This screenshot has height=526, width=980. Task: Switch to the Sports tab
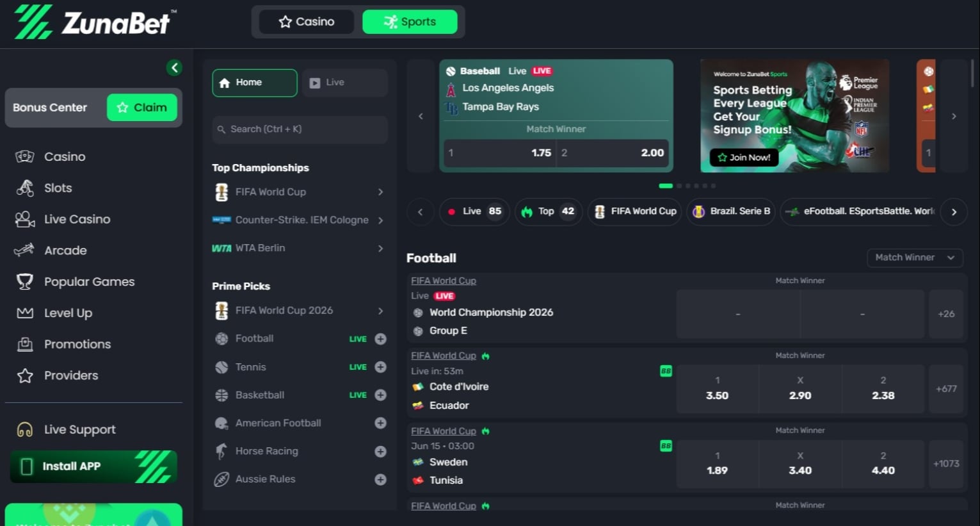point(410,22)
